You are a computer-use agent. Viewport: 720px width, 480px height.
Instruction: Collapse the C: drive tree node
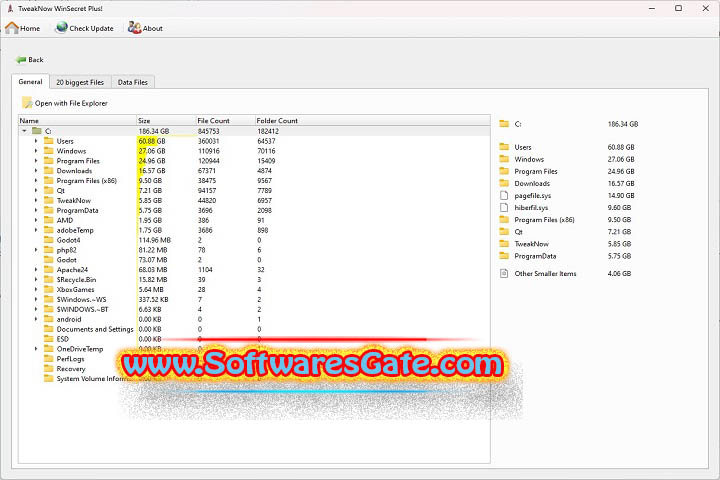click(x=24, y=131)
